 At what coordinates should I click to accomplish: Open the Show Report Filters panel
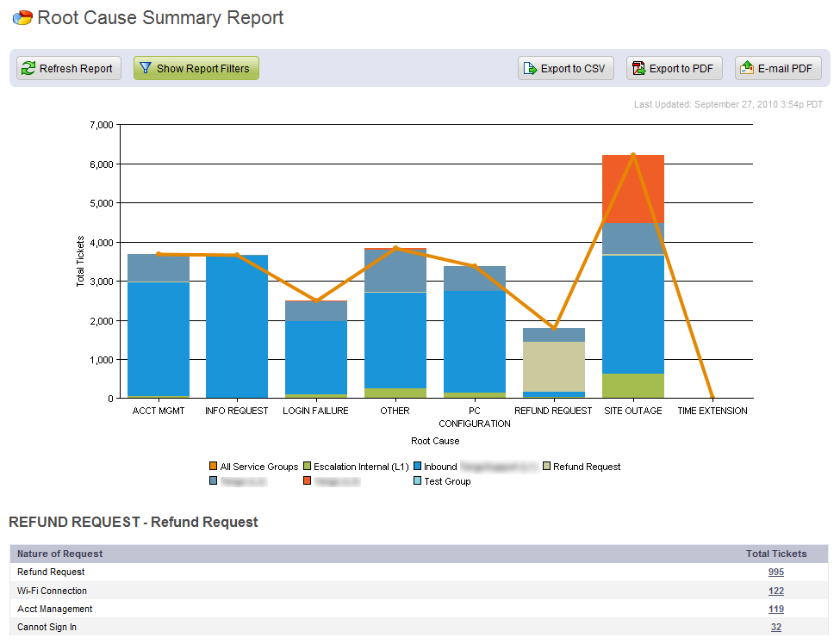196,69
